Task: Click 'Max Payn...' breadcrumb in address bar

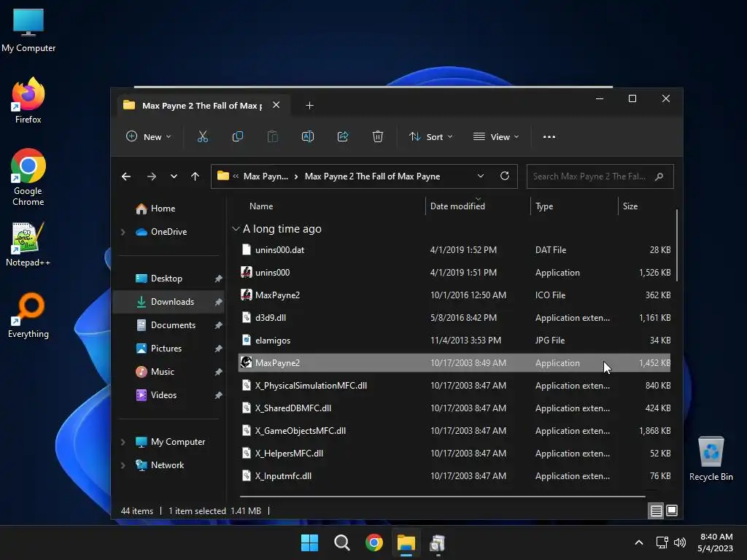Action: tap(266, 176)
